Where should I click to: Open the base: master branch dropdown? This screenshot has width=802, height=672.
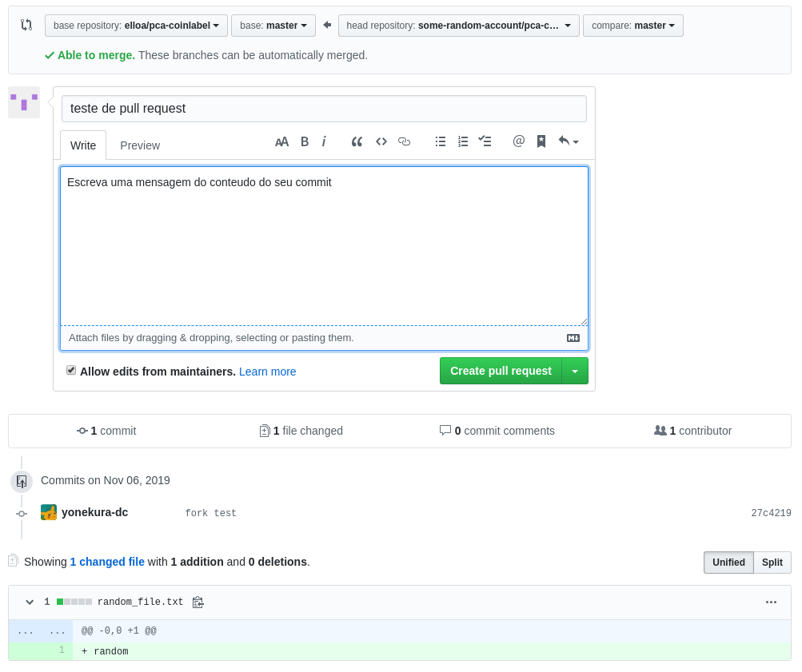273,26
